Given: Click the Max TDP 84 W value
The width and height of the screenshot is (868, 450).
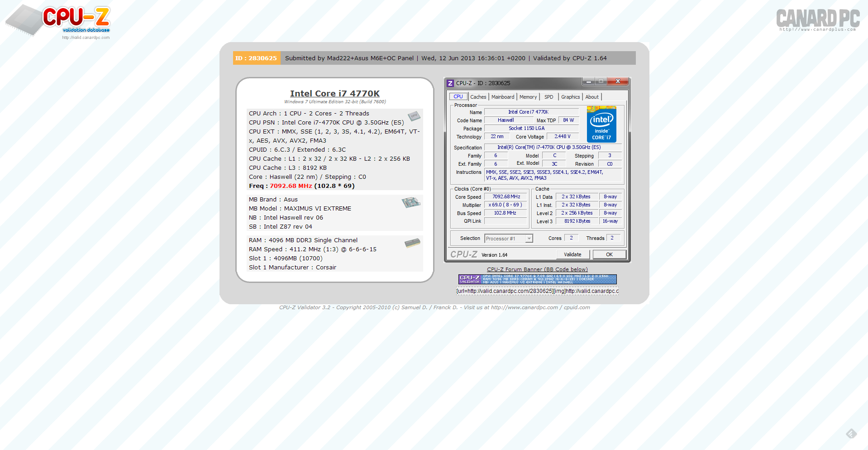Looking at the screenshot, I should (568, 120).
